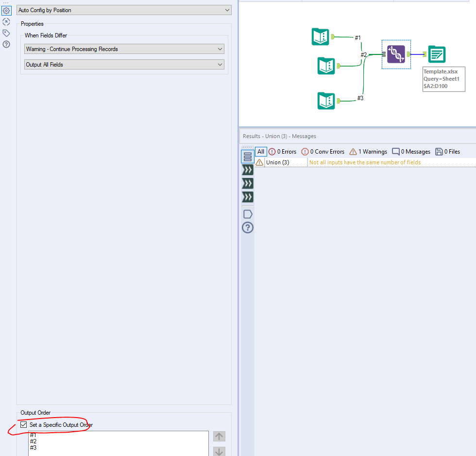Show the messages list view icon
The image size is (476, 456).
(248, 157)
